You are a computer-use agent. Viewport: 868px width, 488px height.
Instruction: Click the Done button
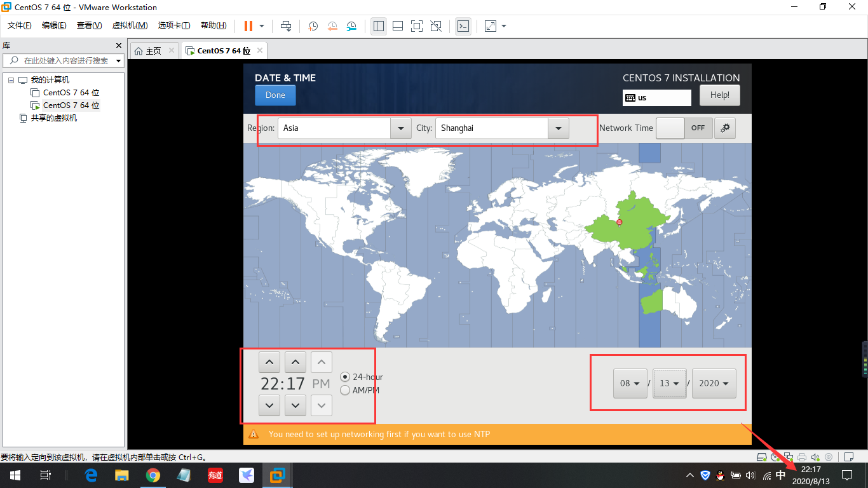[x=275, y=95]
